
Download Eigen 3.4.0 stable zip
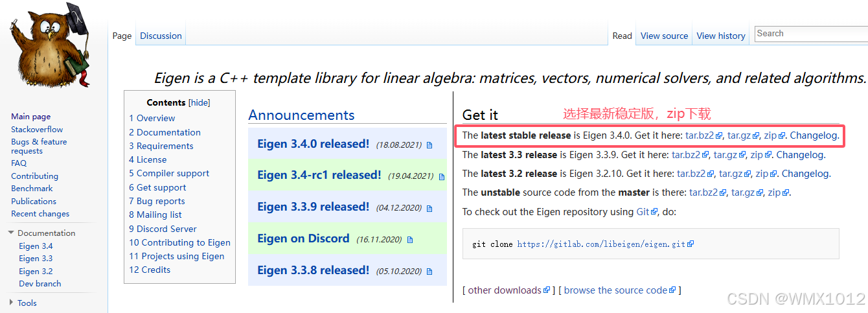click(774, 135)
